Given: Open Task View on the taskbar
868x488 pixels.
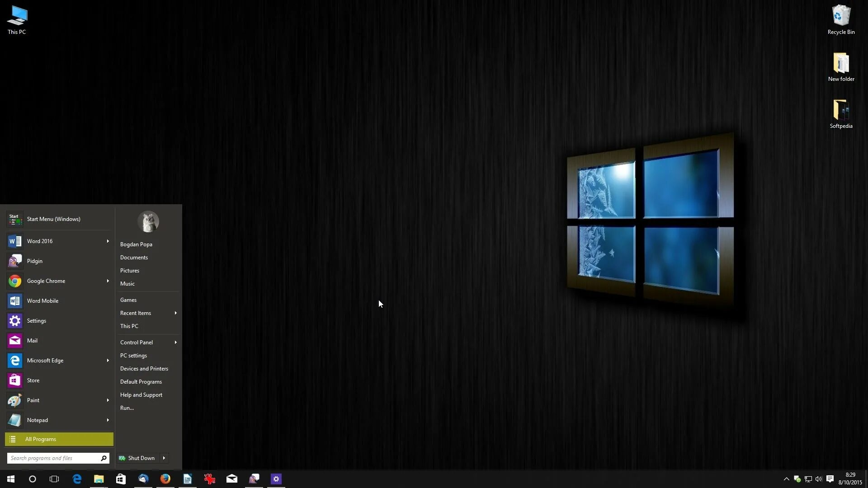Looking at the screenshot, I should click(x=54, y=479).
